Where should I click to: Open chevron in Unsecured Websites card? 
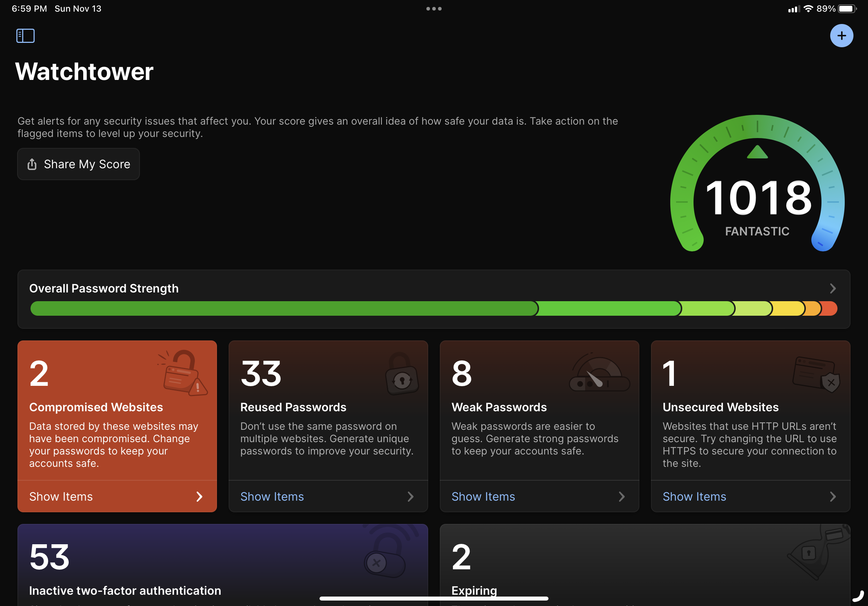point(833,496)
